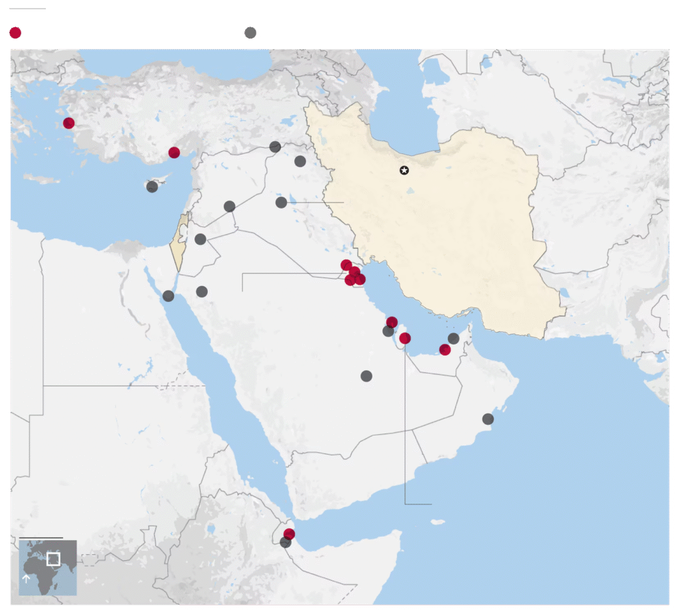680x616 pixels.
Task: Select the gray dot at Turkey-Syria-Iraq border
Action: click(x=275, y=147)
